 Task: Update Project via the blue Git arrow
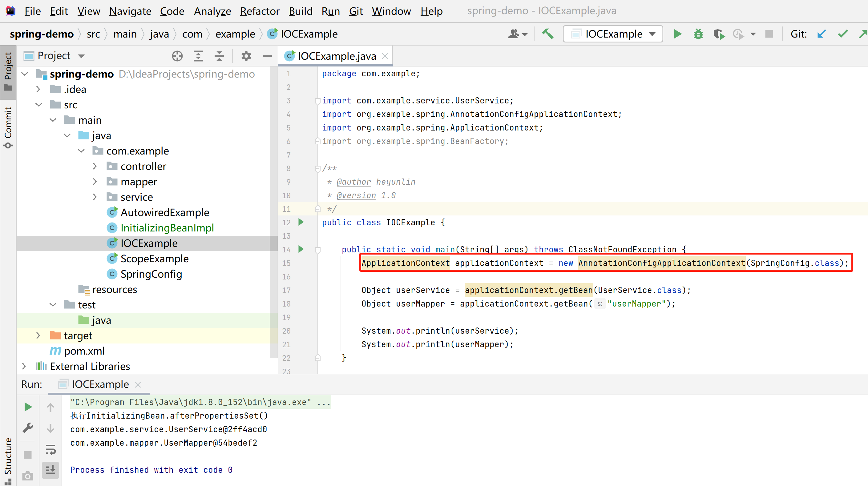point(822,34)
